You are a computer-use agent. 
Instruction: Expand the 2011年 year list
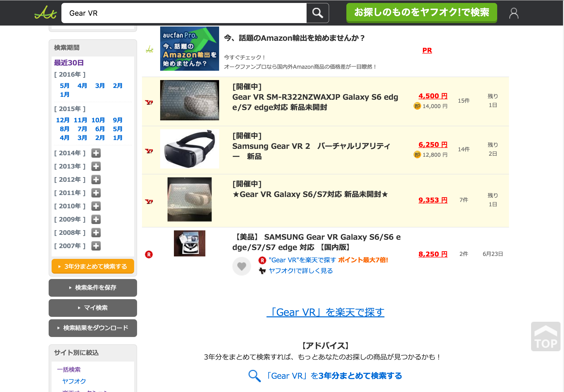point(96,193)
